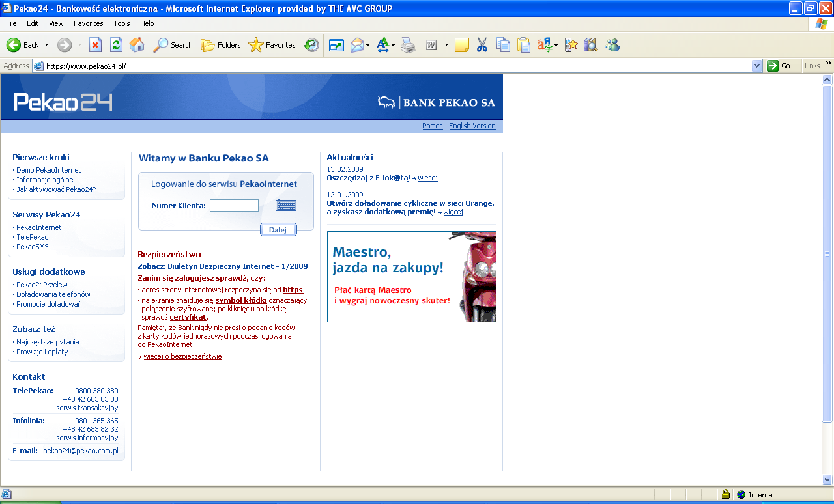Click the Pekao24 logo
This screenshot has width=834, height=504.
pyautogui.click(x=63, y=102)
